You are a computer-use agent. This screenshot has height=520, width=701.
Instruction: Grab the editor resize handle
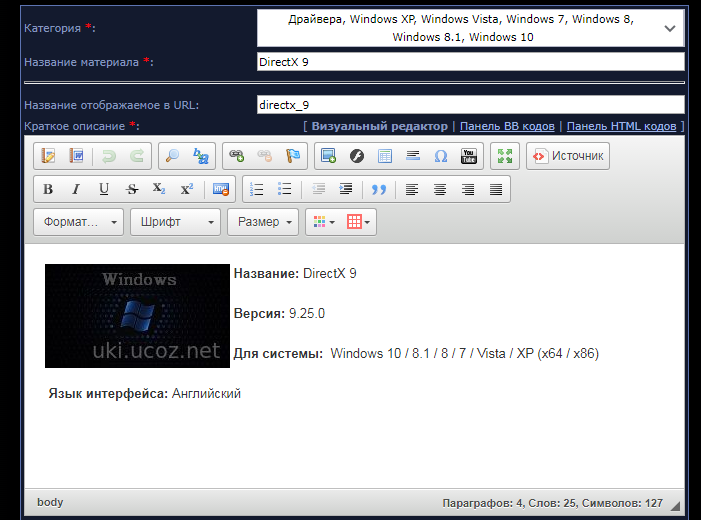coord(676,506)
